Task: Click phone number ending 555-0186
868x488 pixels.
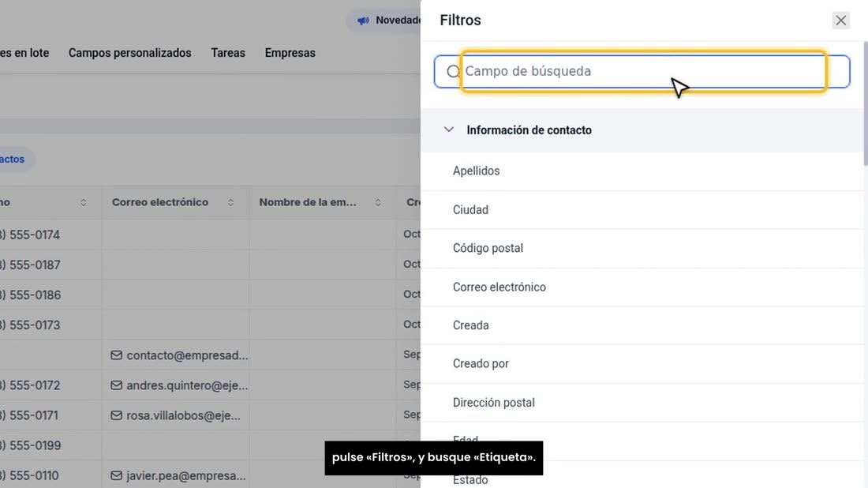Action: [x=31, y=295]
